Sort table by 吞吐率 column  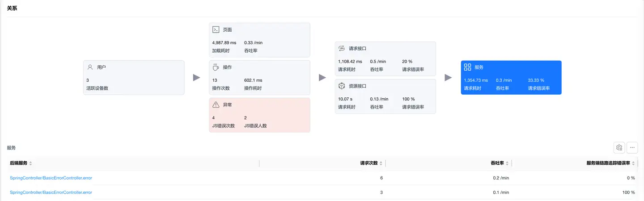click(x=507, y=163)
